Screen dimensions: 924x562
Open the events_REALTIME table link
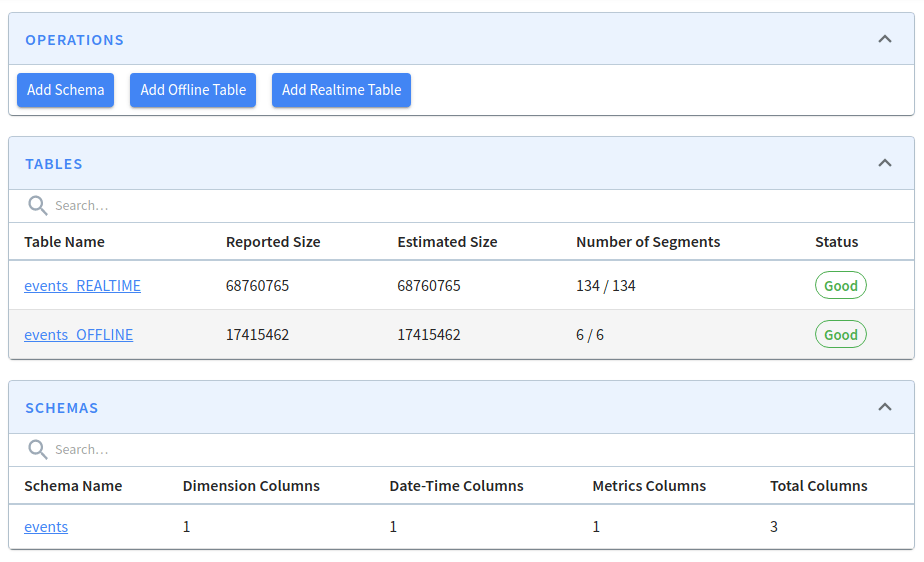82,286
